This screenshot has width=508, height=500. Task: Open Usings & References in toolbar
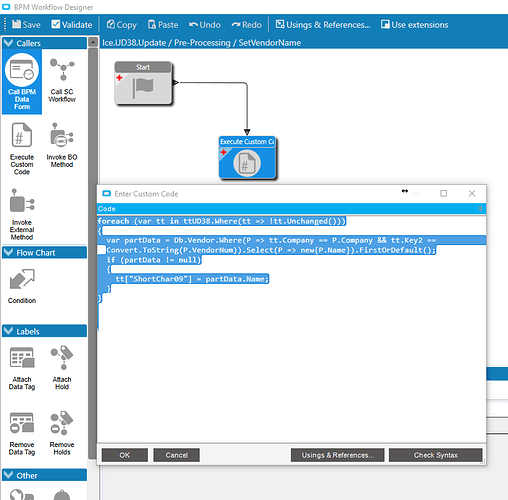[x=323, y=25]
